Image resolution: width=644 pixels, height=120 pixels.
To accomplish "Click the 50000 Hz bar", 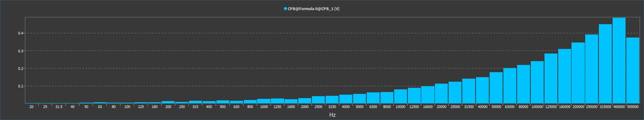I will (x=496, y=88).
